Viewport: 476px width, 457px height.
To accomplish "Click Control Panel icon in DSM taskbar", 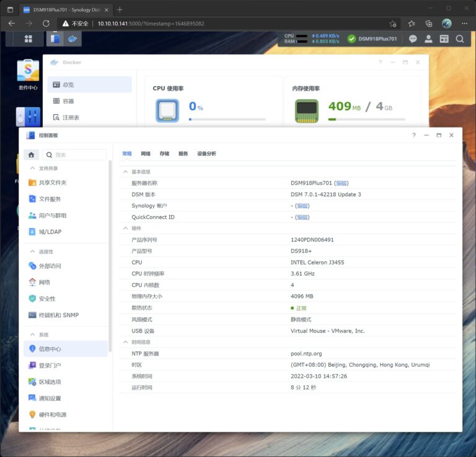I will [55, 39].
